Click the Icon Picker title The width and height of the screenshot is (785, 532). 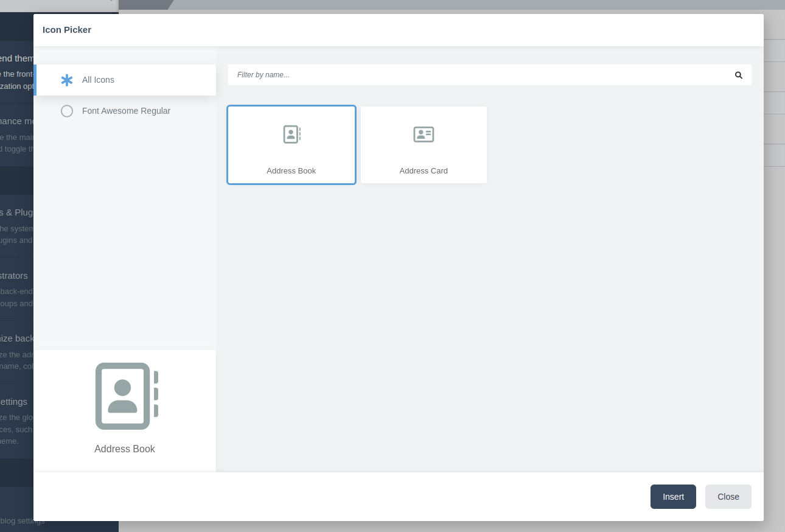pyautogui.click(x=67, y=30)
